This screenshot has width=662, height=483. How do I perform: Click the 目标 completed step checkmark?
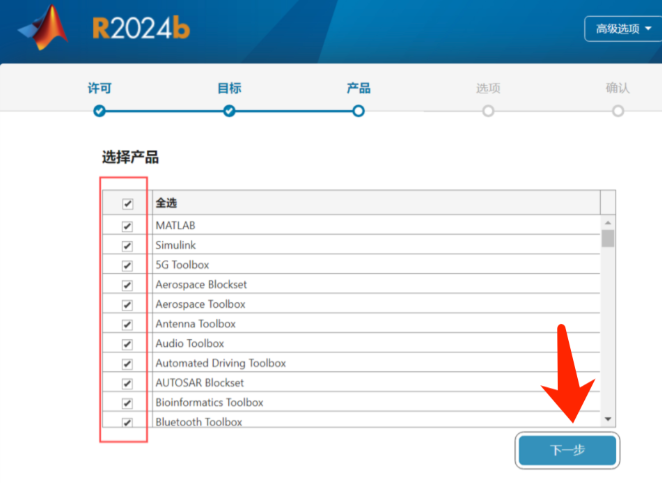point(229,111)
